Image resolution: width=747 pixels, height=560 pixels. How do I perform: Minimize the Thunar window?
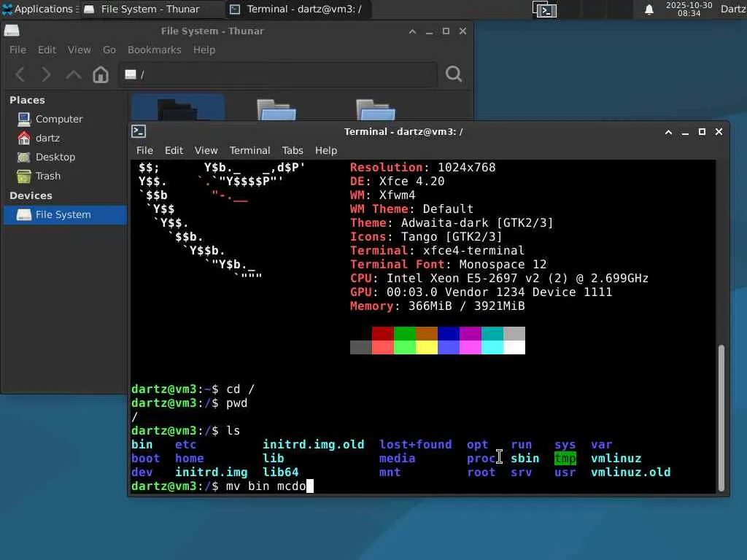pos(429,31)
